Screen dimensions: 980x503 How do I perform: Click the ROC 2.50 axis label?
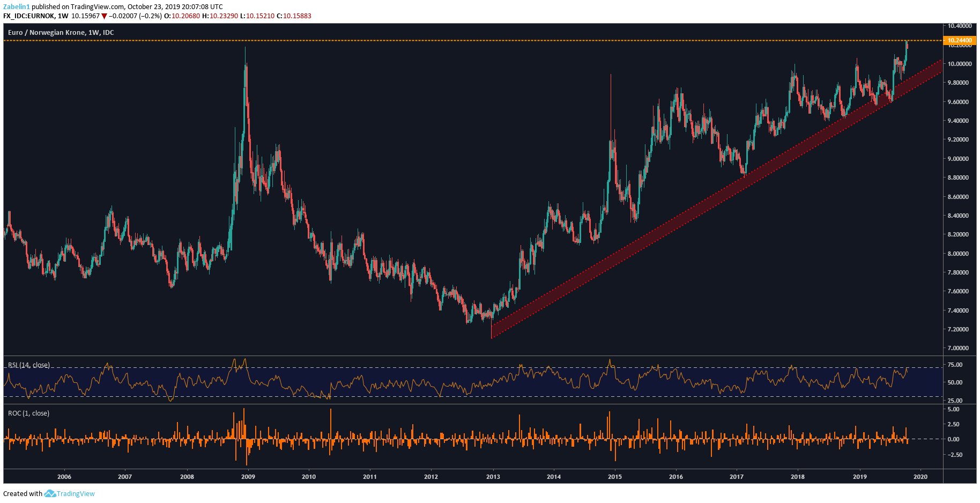coord(954,424)
